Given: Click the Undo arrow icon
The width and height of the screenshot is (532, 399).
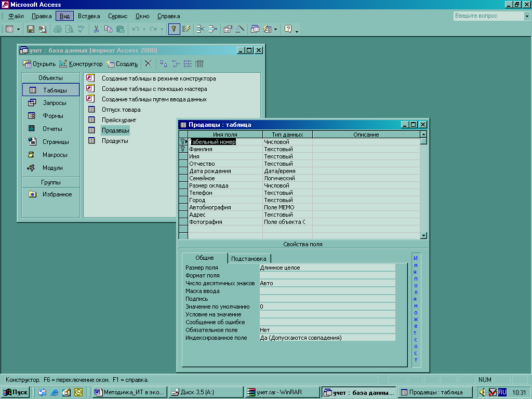Looking at the screenshot, I should pos(136,29).
